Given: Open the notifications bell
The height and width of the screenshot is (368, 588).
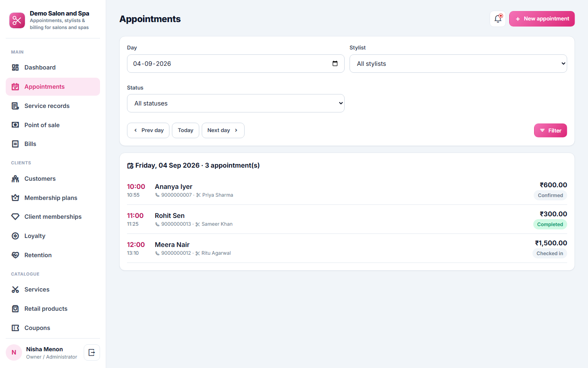Looking at the screenshot, I should pyautogui.click(x=498, y=19).
